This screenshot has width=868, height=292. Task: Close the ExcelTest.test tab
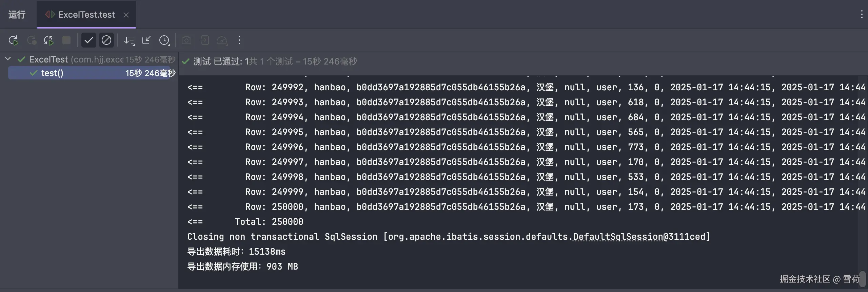click(126, 15)
